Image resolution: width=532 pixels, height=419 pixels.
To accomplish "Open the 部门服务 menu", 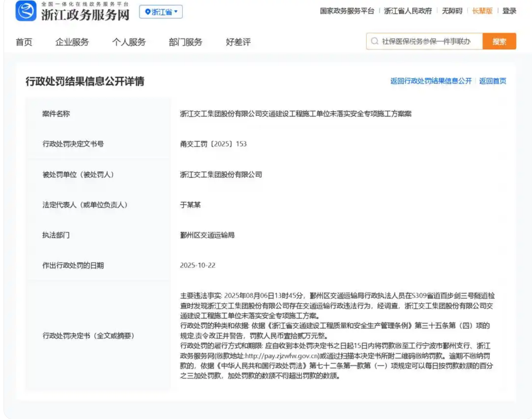I will click(x=185, y=42).
